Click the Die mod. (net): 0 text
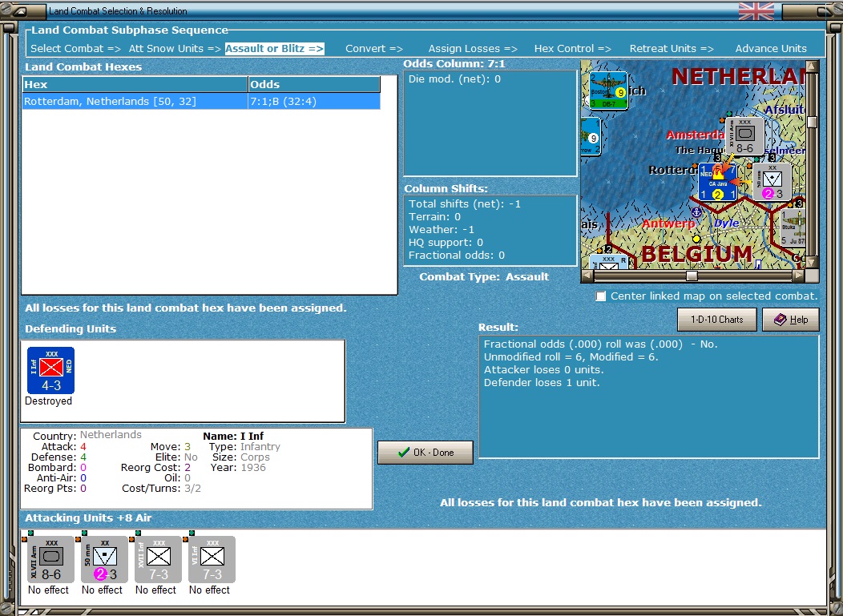 coord(454,79)
